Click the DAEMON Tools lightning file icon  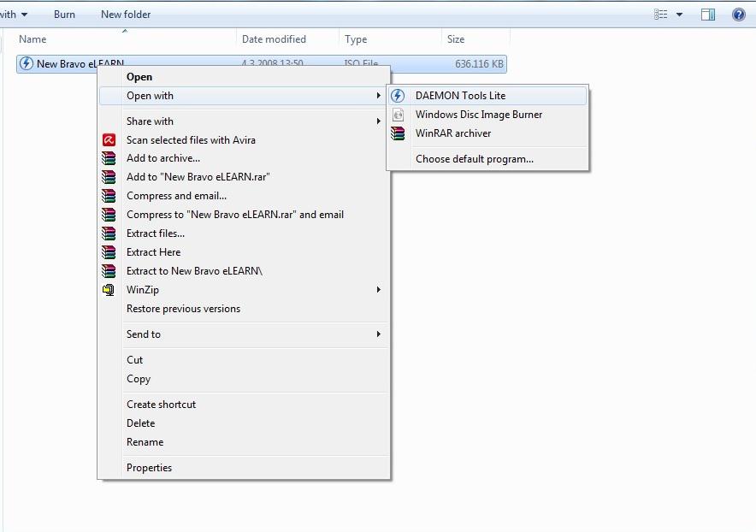[26, 63]
